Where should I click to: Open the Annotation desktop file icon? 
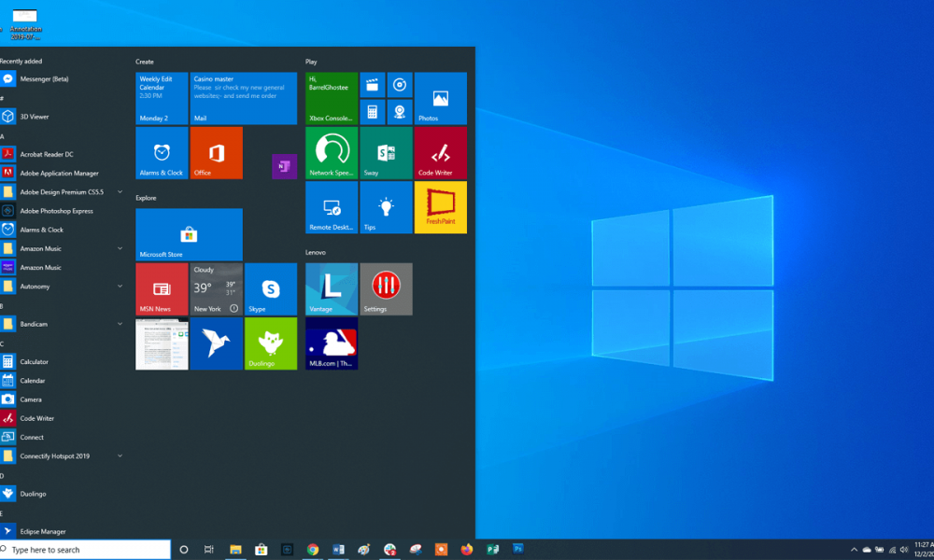click(25, 24)
